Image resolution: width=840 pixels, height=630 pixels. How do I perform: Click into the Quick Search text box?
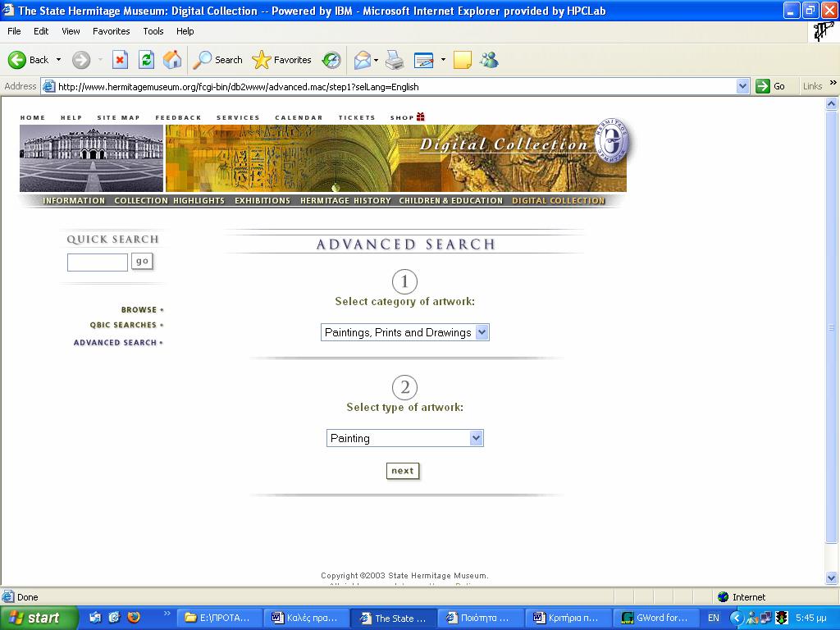click(98, 262)
